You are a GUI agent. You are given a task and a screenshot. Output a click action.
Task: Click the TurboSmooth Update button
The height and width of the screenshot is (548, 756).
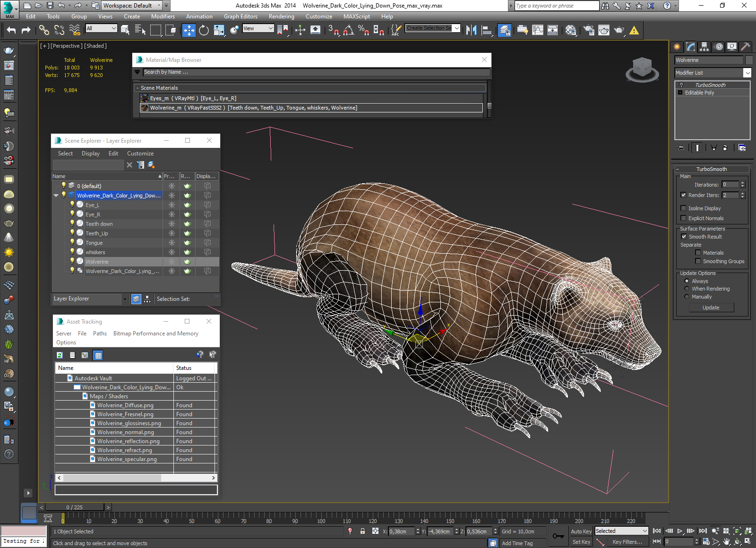pos(711,308)
